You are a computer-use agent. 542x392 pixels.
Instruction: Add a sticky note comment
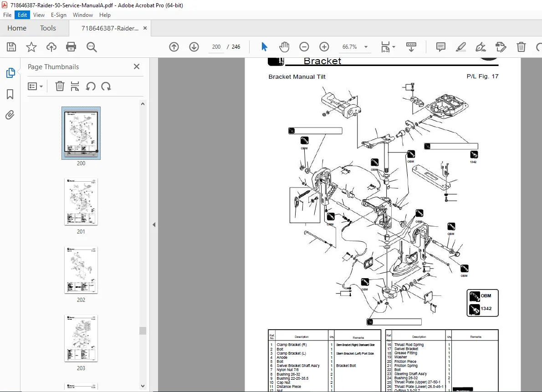441,46
